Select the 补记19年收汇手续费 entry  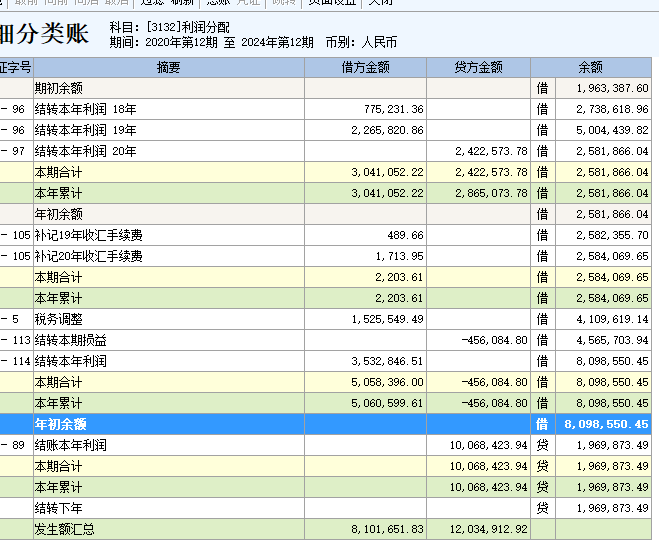tap(89, 235)
